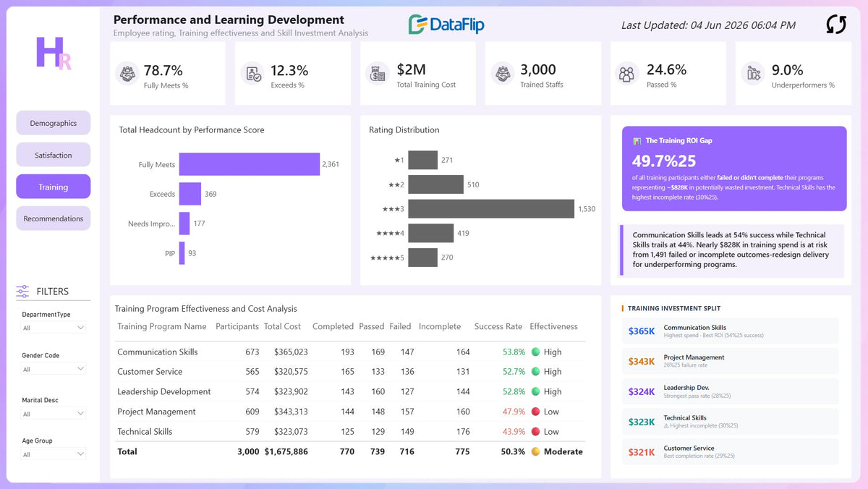Open the Demographics page

pos(54,123)
